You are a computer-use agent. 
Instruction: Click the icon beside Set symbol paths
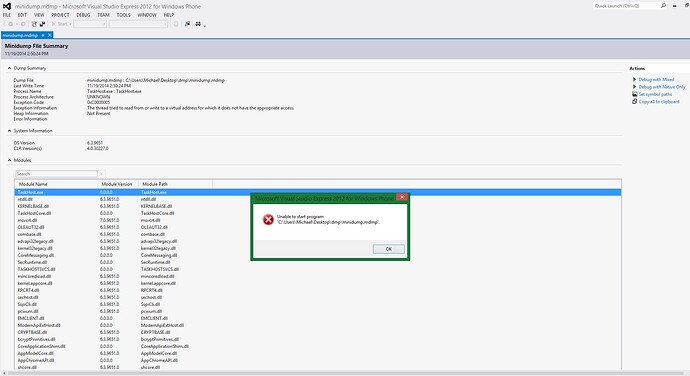point(635,94)
